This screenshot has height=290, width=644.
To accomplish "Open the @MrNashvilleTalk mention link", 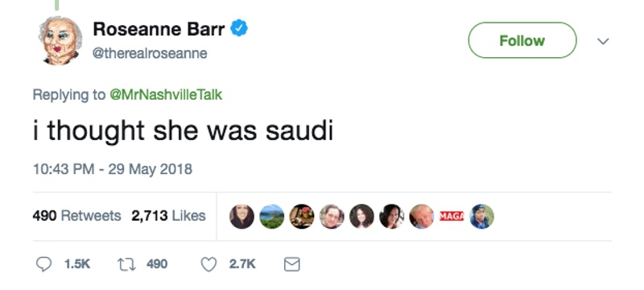I will (165, 95).
